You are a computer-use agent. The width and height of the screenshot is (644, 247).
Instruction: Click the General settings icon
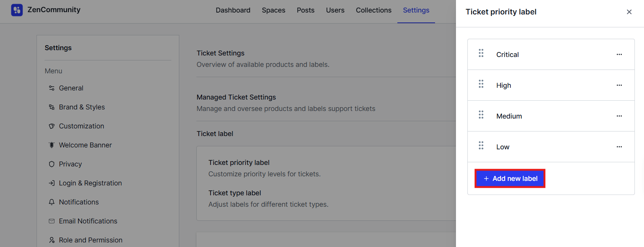coord(52,88)
